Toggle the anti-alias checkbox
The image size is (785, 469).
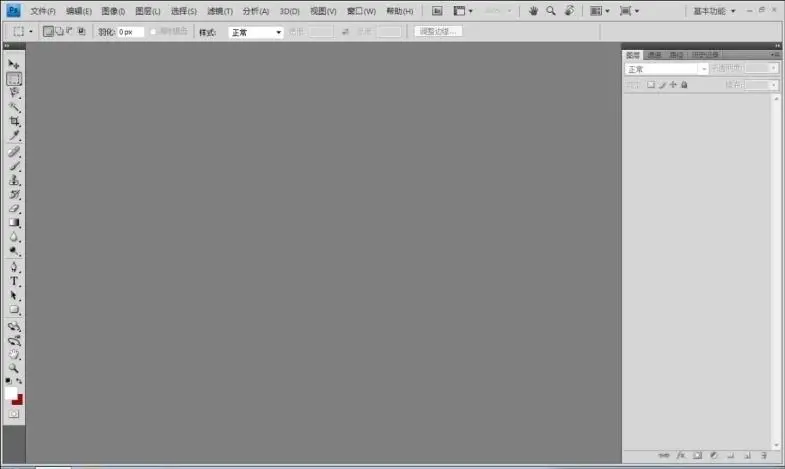153,32
